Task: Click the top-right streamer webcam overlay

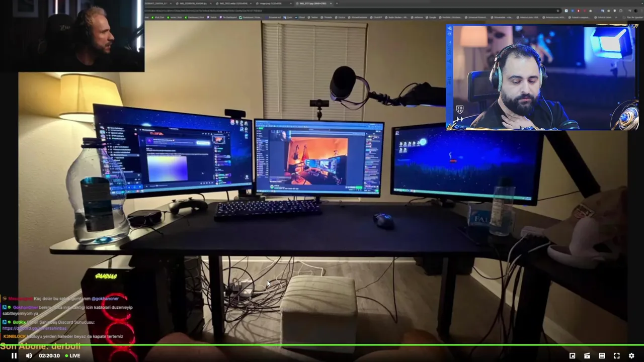Action: pos(542,77)
